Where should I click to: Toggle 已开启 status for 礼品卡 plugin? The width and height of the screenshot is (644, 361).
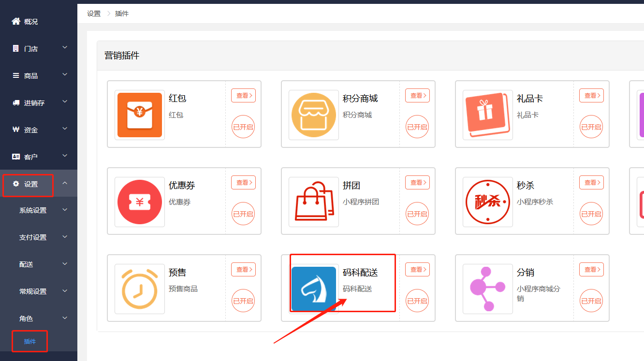[x=591, y=127]
